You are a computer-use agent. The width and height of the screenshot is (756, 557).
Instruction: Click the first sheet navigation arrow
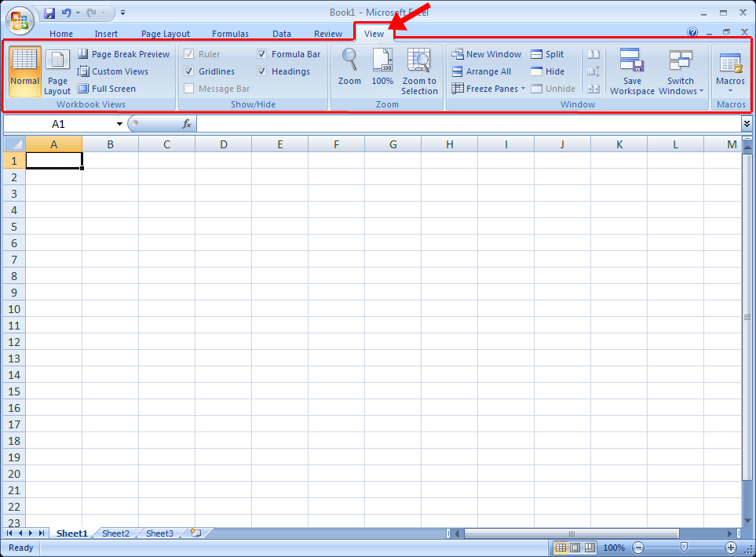(x=9, y=533)
